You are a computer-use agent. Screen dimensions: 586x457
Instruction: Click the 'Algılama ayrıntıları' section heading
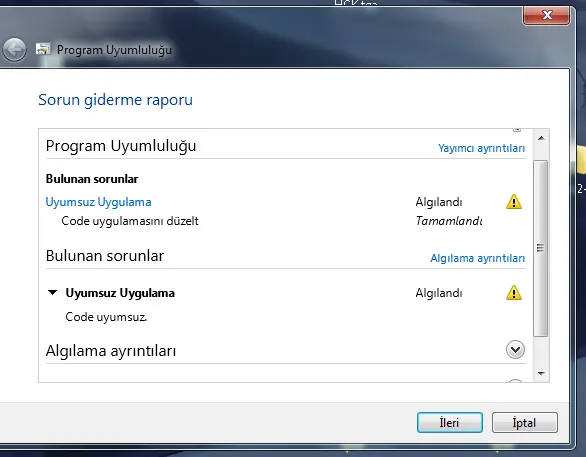(x=111, y=351)
